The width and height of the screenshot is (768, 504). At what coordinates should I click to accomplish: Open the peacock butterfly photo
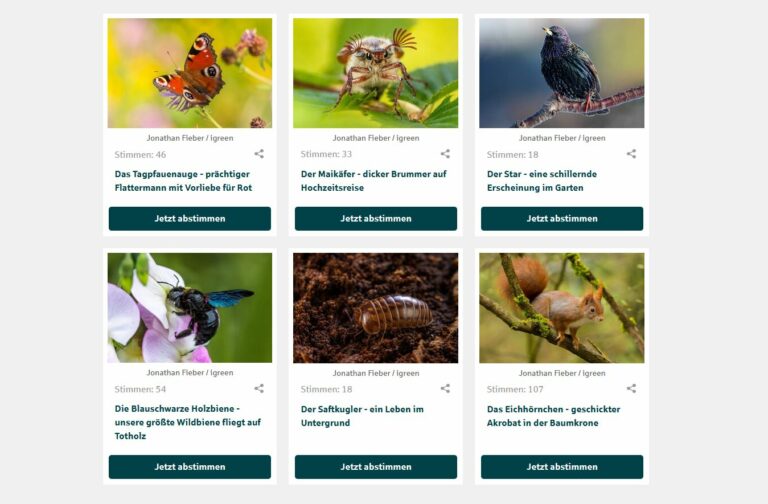coord(190,73)
